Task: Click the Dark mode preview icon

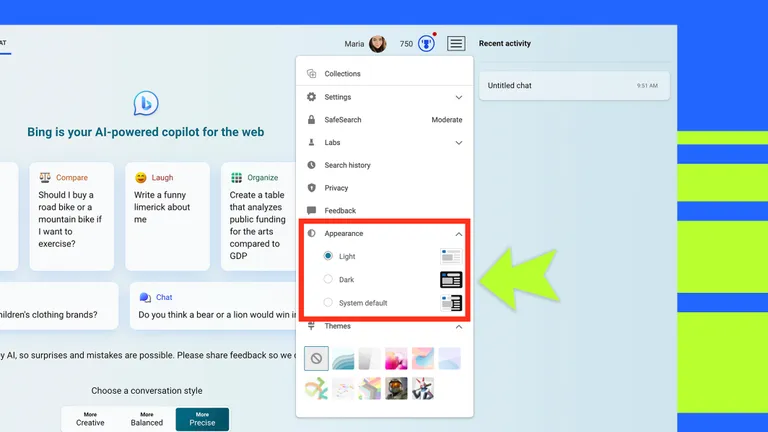Action: click(x=451, y=279)
